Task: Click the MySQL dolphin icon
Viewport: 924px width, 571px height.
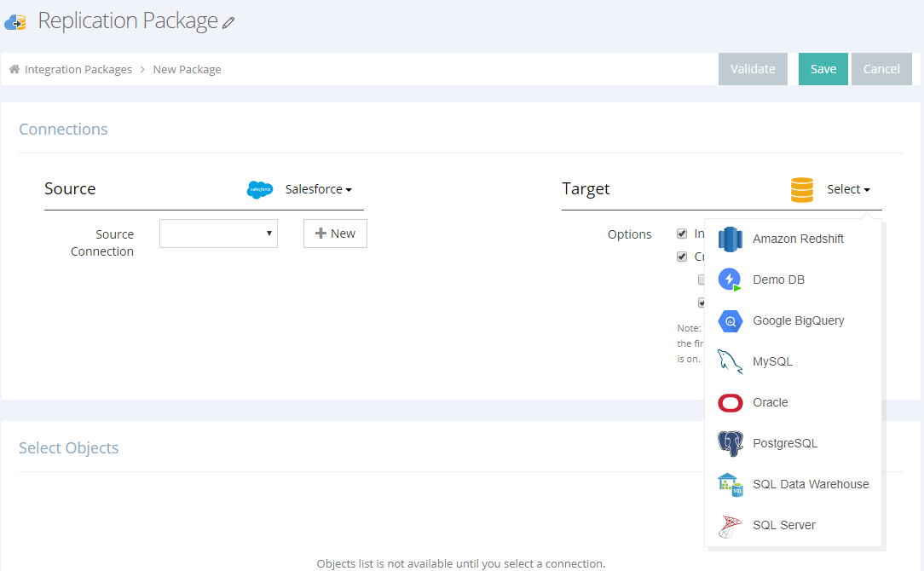Action: coord(731,361)
